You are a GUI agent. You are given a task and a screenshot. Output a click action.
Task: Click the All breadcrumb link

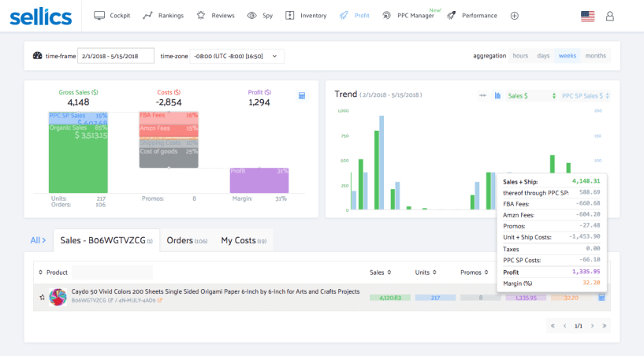[35, 240]
